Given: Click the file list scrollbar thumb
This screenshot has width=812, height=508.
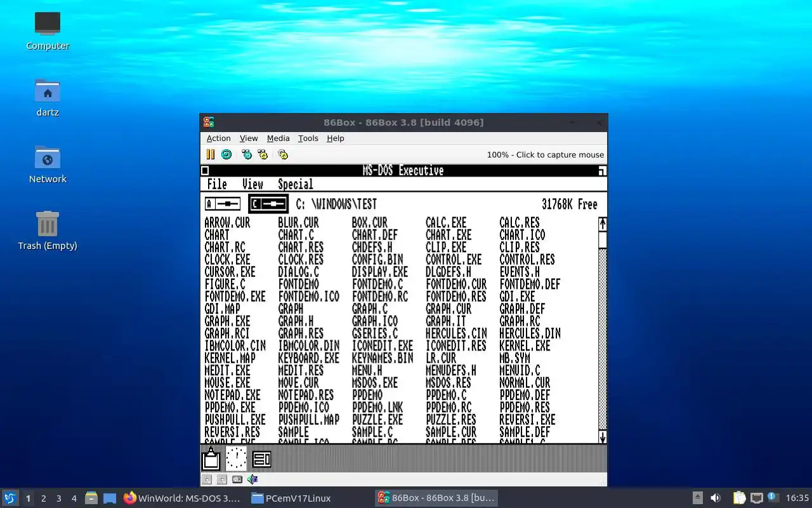Looking at the screenshot, I should [603, 239].
